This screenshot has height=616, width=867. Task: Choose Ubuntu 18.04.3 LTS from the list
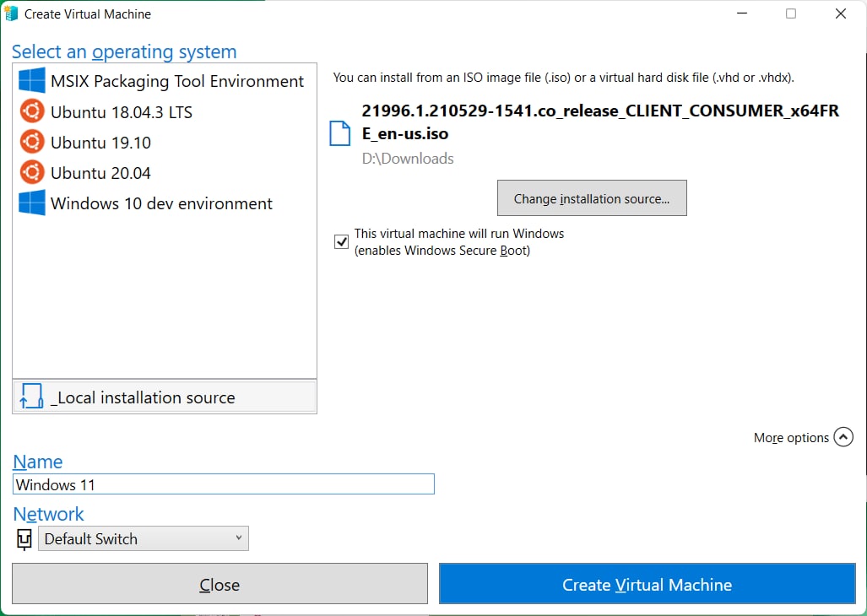click(165, 111)
